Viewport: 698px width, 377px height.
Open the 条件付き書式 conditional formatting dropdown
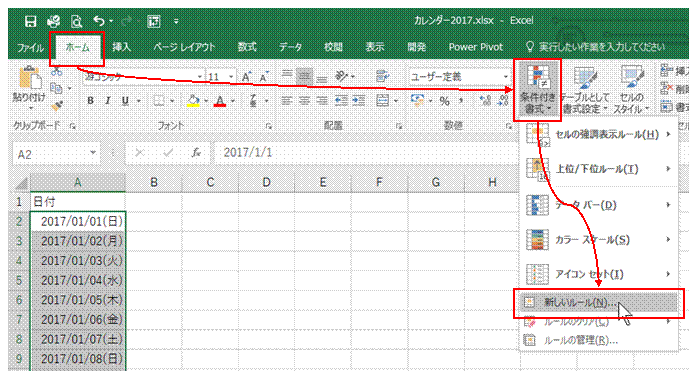point(538,90)
